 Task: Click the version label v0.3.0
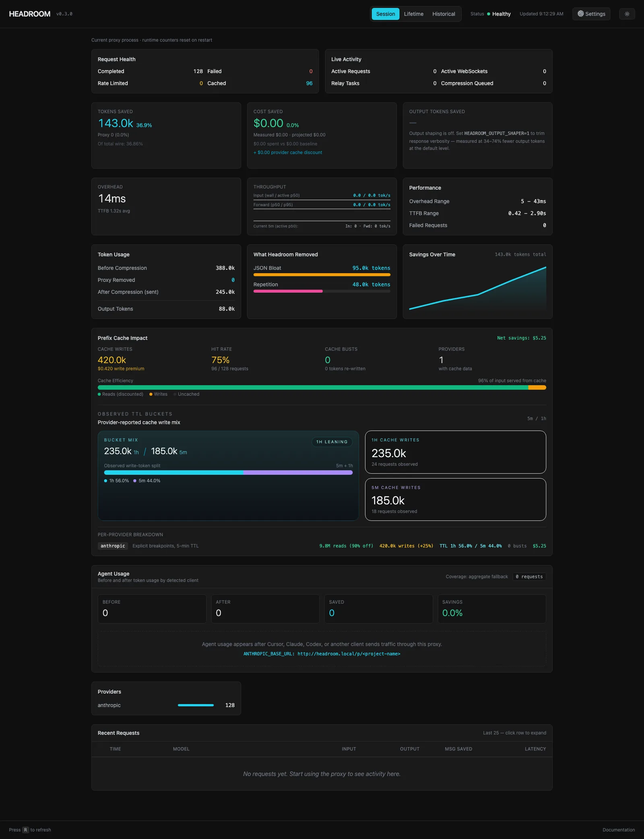64,14
